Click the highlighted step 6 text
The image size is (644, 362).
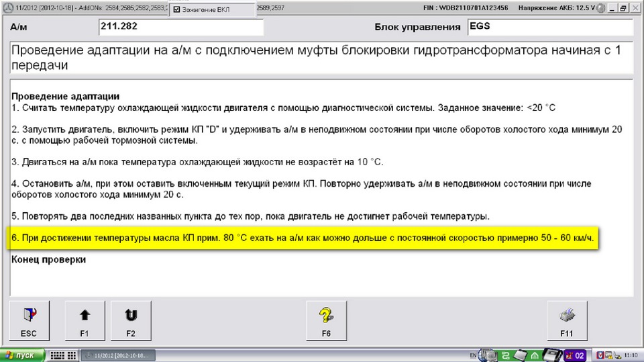pyautogui.click(x=303, y=238)
